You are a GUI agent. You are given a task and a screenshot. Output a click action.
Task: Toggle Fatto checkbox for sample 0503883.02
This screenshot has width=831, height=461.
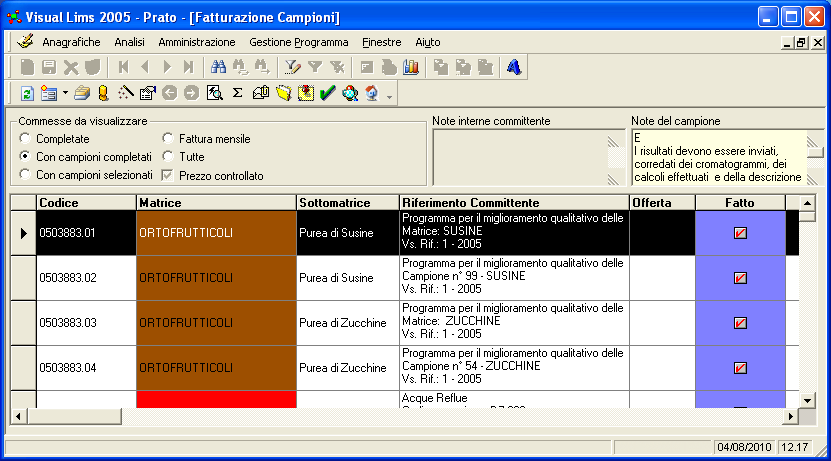click(x=740, y=278)
